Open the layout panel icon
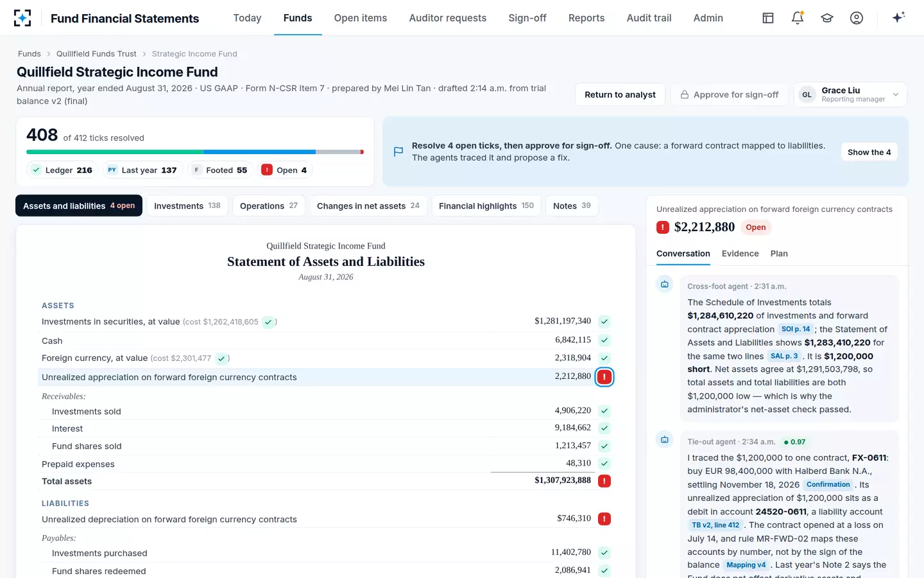Screen dimensions: 924x578 pyautogui.click(x=768, y=18)
